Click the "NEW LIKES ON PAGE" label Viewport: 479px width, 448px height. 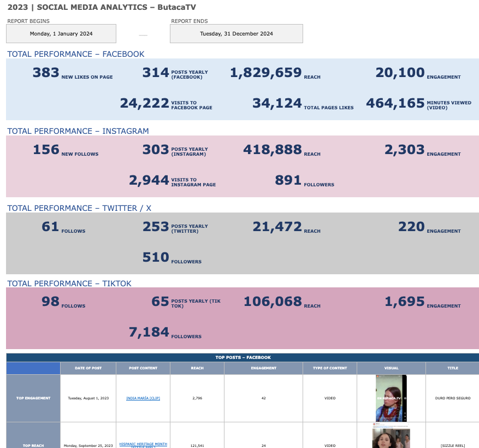point(87,77)
